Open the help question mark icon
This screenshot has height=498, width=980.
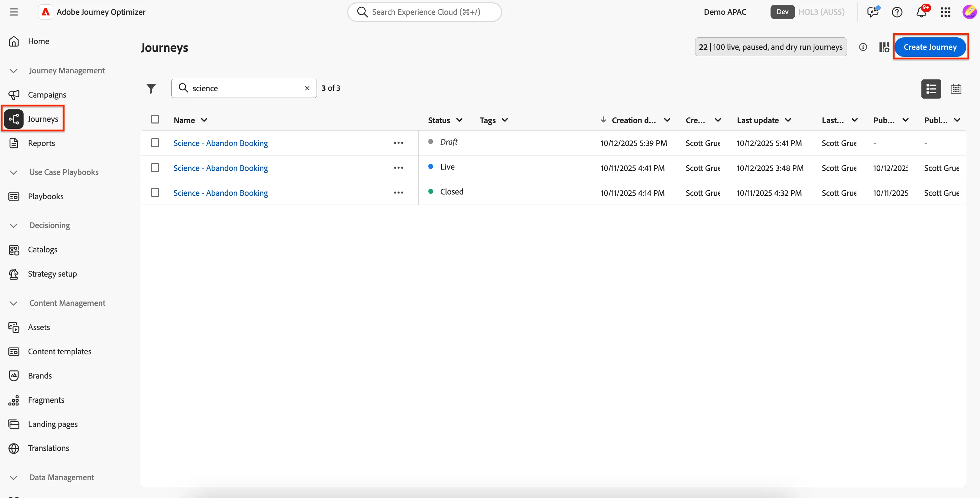[x=897, y=12]
